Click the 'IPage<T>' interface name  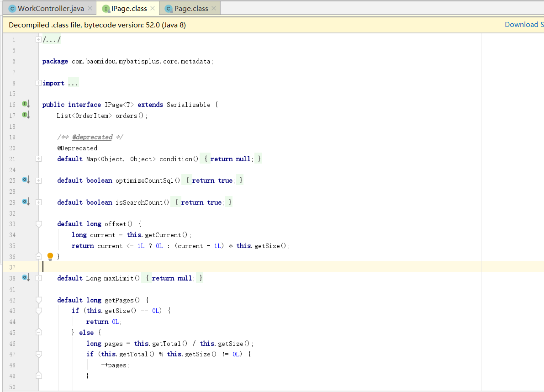click(119, 105)
